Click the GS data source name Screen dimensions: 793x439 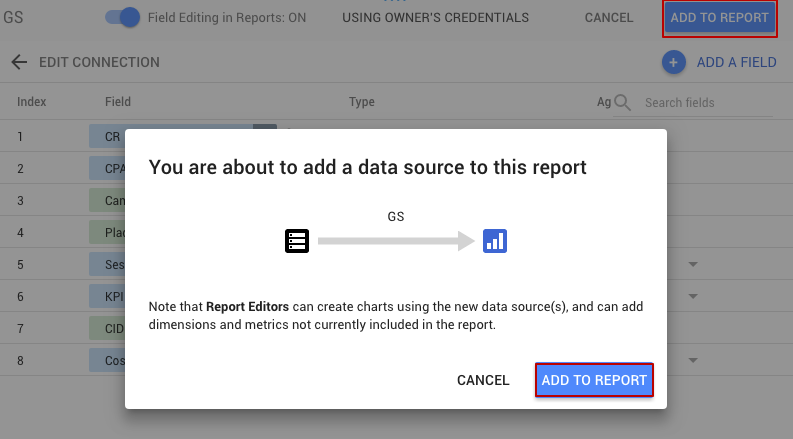14,17
